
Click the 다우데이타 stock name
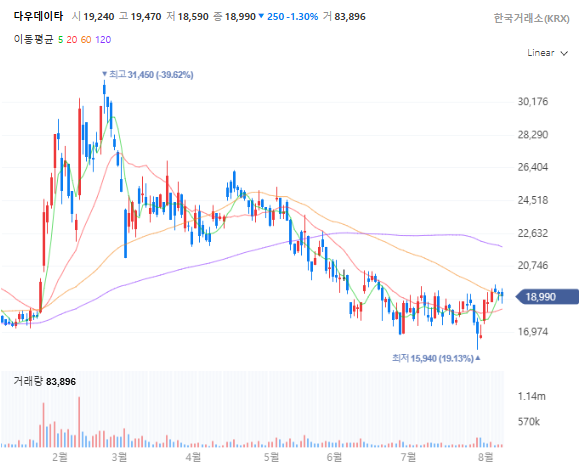pyautogui.click(x=38, y=16)
